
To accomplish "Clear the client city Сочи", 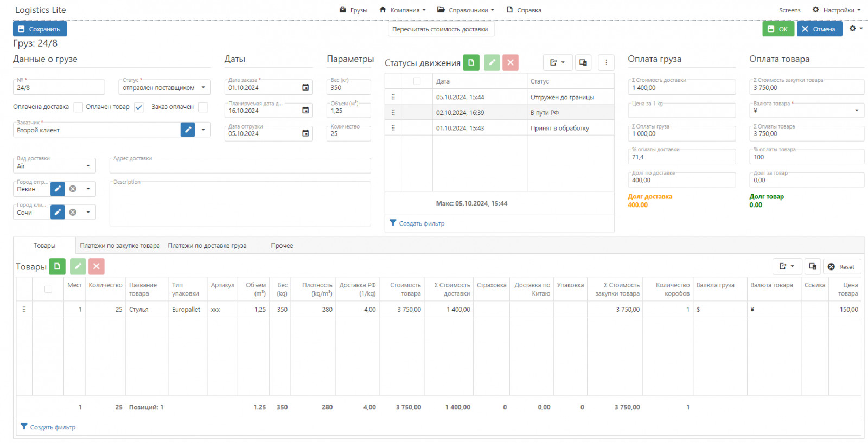I will [73, 212].
